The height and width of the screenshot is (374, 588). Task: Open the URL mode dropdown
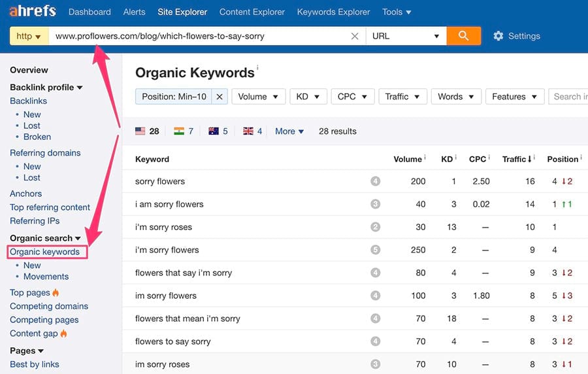coord(405,36)
